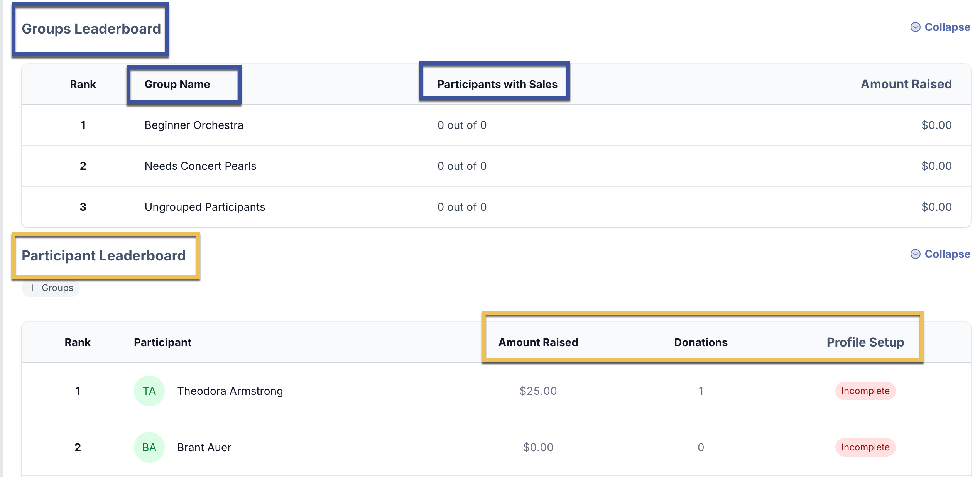Click the Profile Setup column header
The height and width of the screenshot is (477, 980).
click(x=865, y=342)
